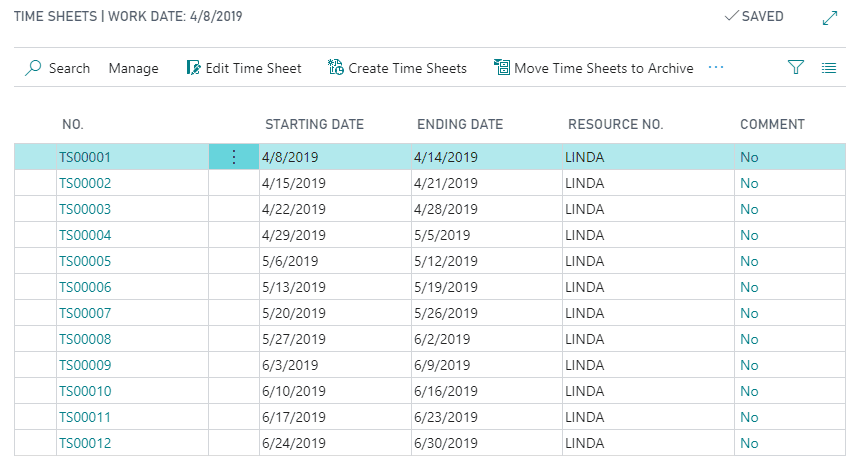Image resolution: width=860 pixels, height=464 pixels.
Task: Click the LINDA resource cell for TS00008
Action: click(x=584, y=339)
